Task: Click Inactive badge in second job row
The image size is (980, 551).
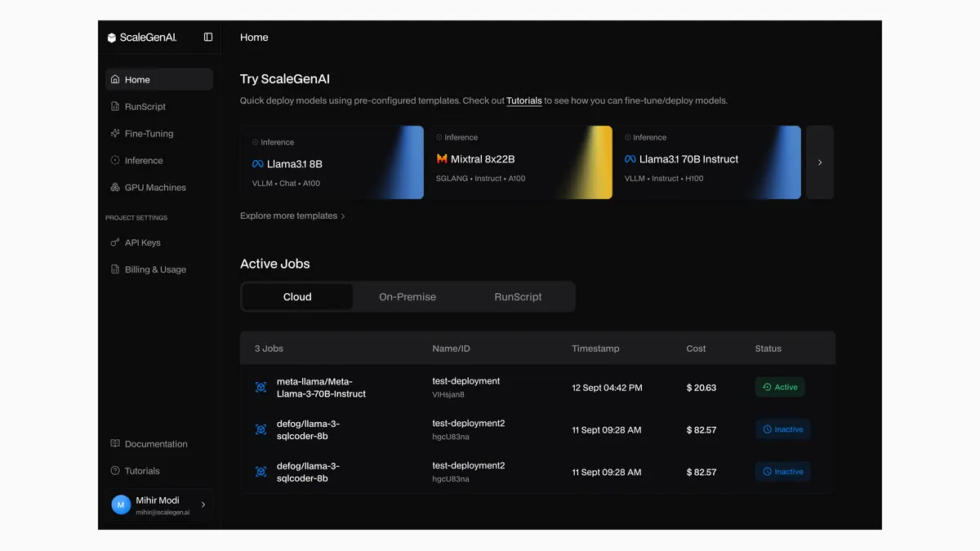Action: [x=782, y=429]
